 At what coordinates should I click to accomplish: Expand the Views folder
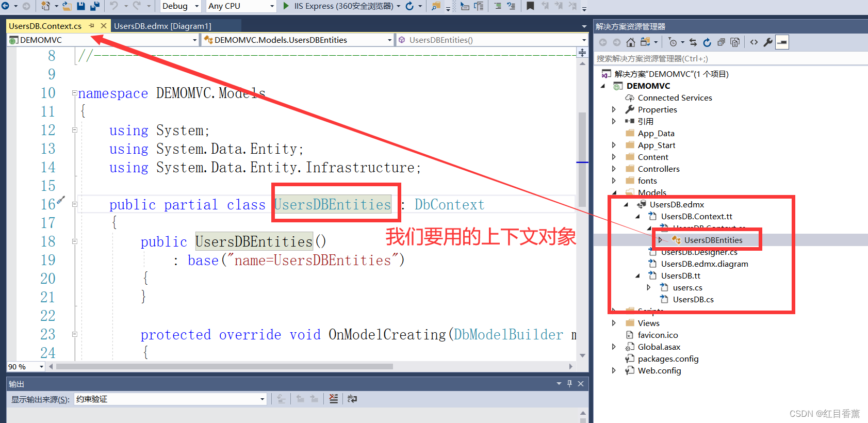pyautogui.click(x=614, y=323)
